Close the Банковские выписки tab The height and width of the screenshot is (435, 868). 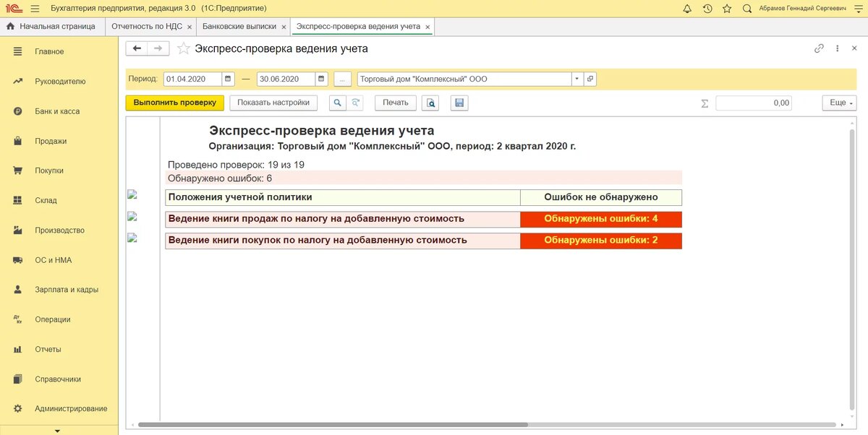284,27
